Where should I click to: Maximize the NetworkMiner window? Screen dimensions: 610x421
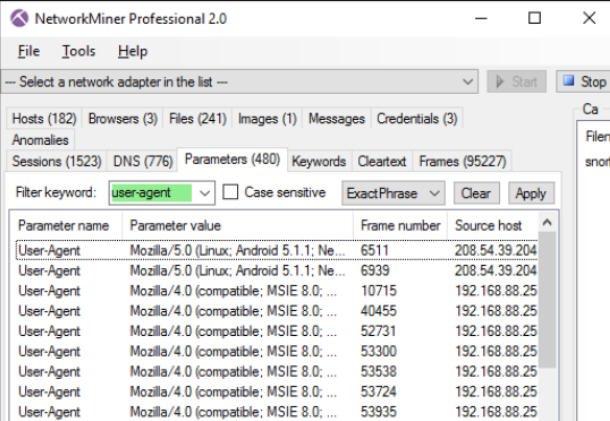pyautogui.click(x=535, y=18)
